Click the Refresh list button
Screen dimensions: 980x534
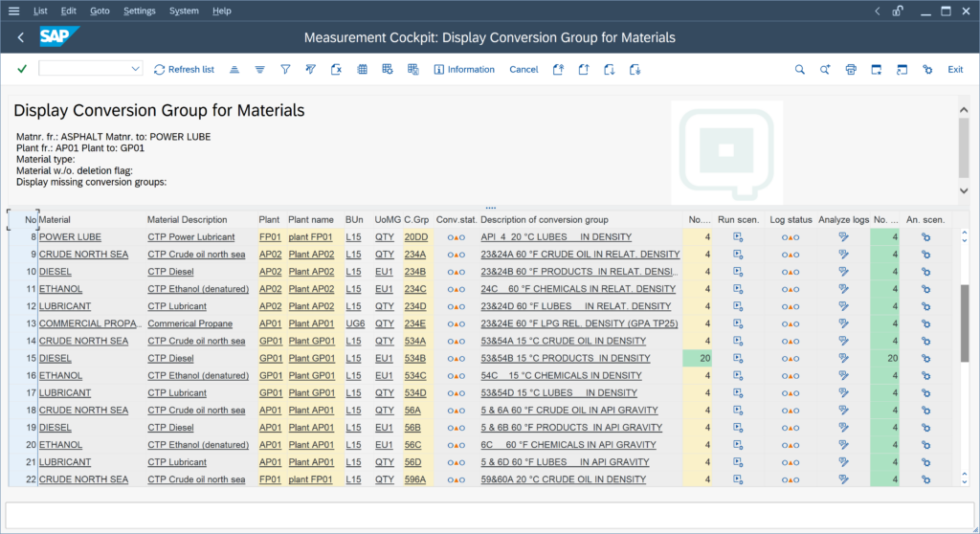[185, 70]
